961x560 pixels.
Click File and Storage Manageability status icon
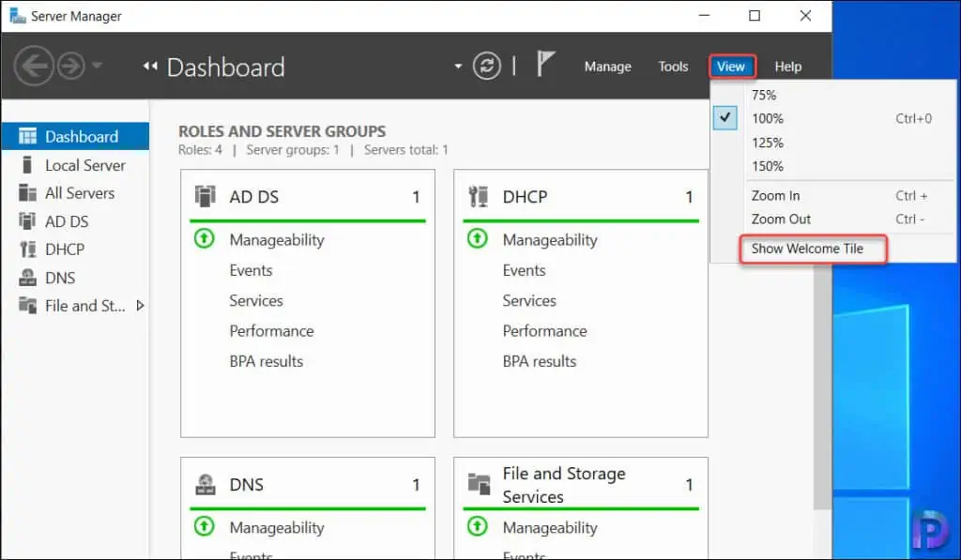[478, 526]
